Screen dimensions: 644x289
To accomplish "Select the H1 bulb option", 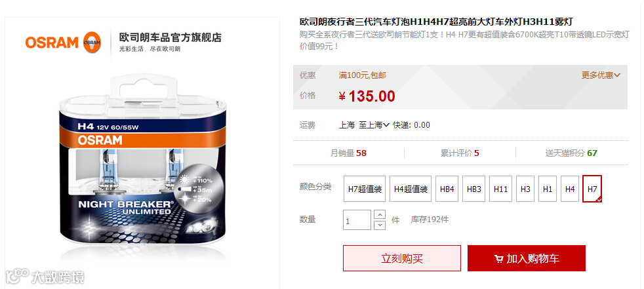I will [548, 189].
